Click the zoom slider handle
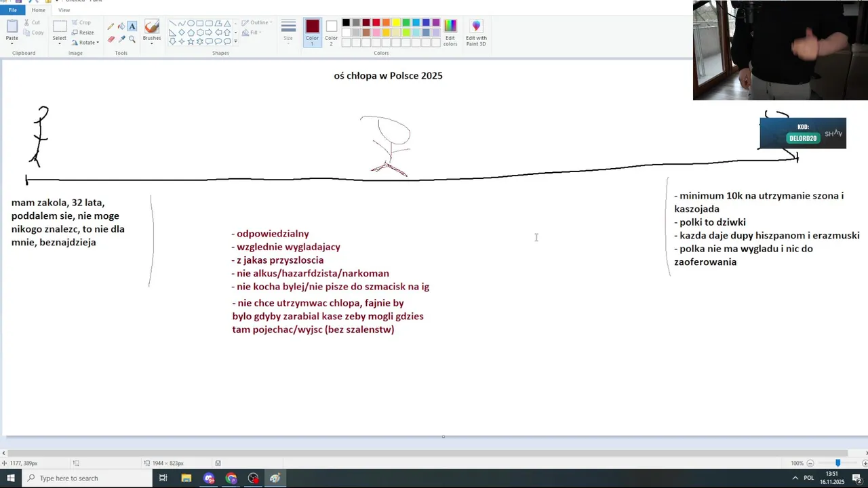The width and height of the screenshot is (868, 488). point(837,463)
